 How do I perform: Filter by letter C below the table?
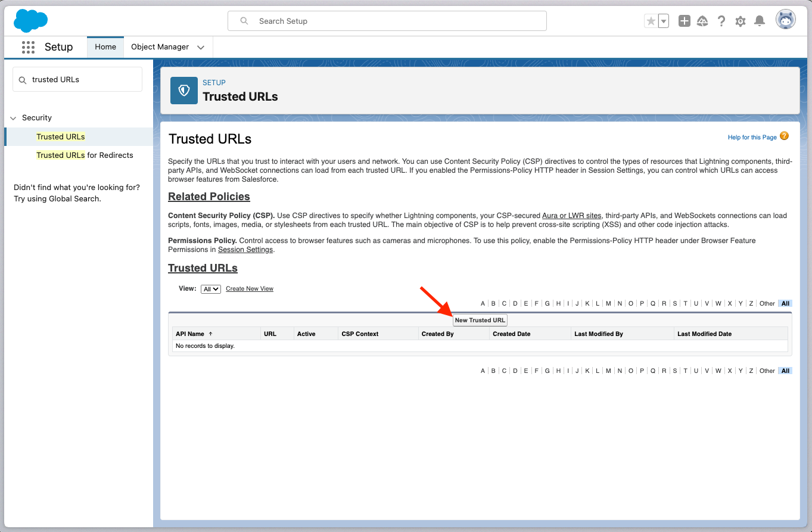(504, 371)
